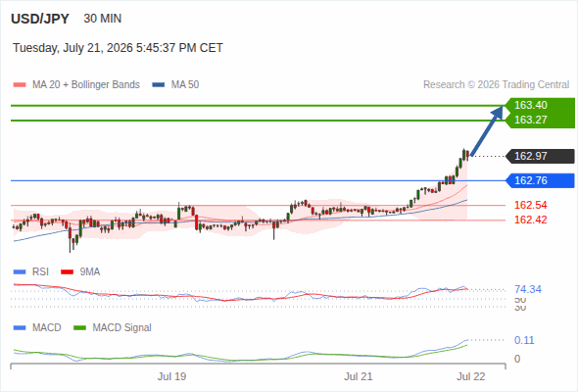Click the blue MACD legend swatch
Screen dimensions: 578x392
tap(20, 328)
